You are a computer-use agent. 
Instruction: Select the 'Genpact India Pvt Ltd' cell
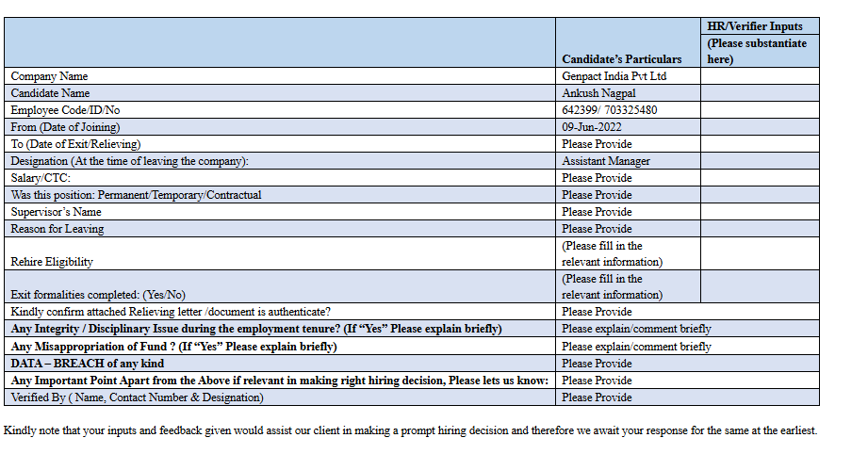tap(614, 76)
